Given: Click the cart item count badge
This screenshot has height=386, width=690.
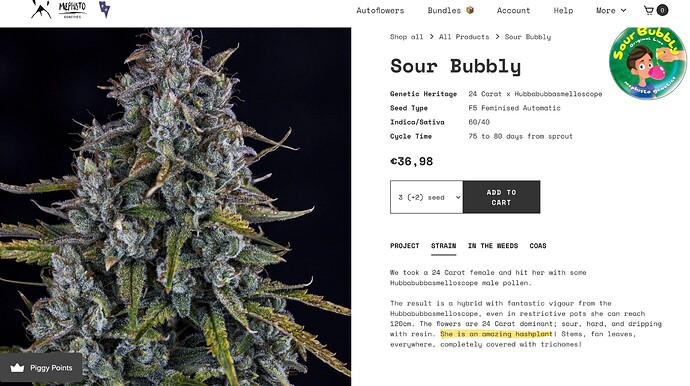Looking at the screenshot, I should 662,11.
